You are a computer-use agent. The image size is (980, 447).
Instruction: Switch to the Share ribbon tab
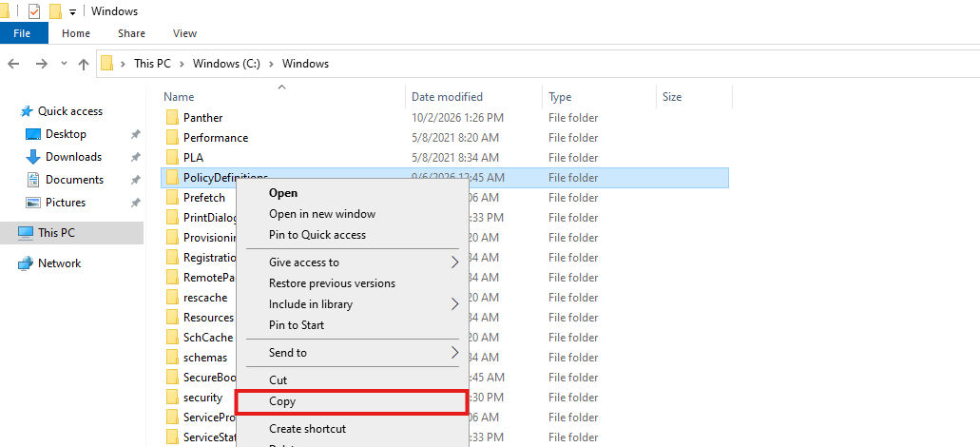click(131, 33)
